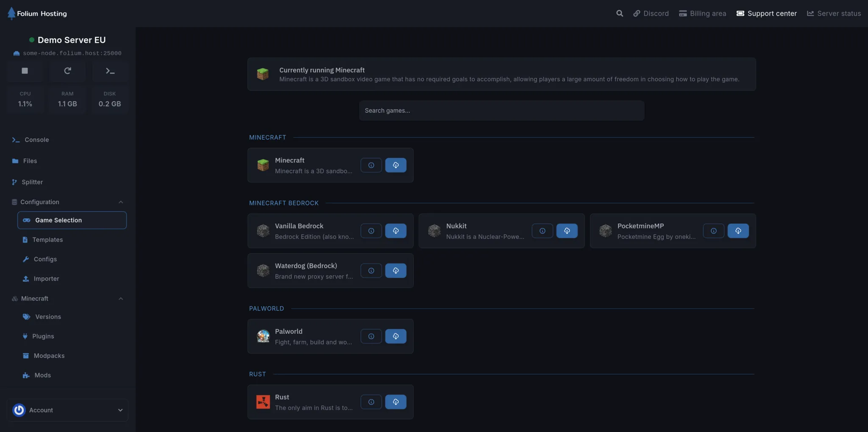The width and height of the screenshot is (868, 432).
Task: Check the CPU usage indicator
Action: [25, 100]
